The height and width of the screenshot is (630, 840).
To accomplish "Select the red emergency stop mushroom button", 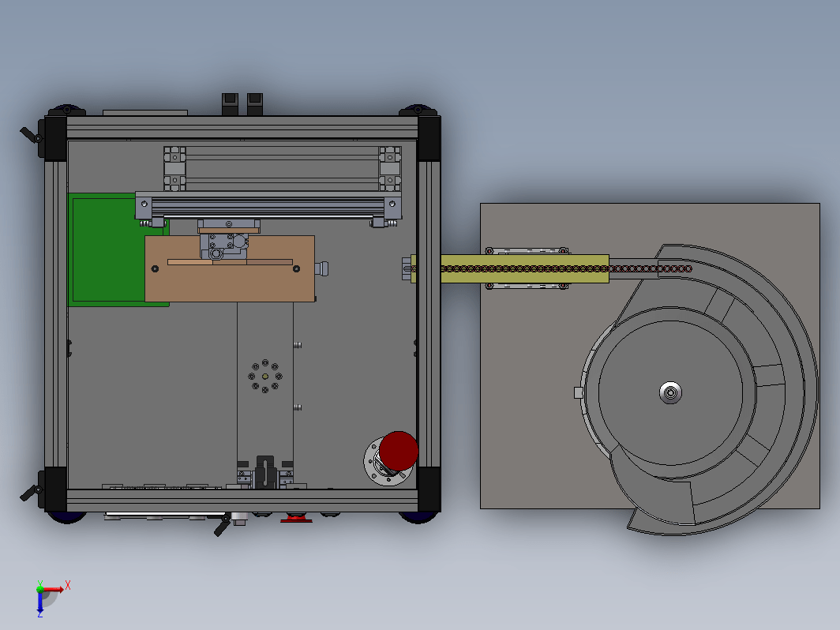I will (x=399, y=451).
